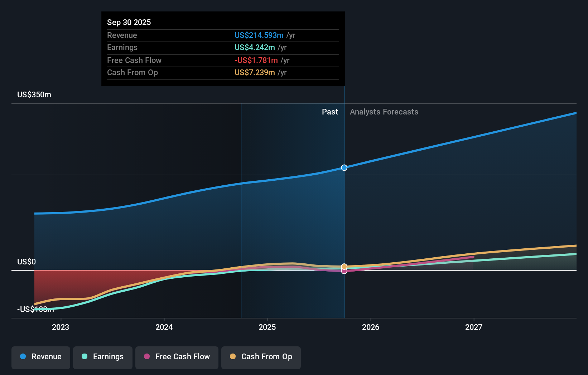Image resolution: width=588 pixels, height=375 pixels.
Task: Click the US$214.593m revenue value link
Action: (259, 35)
